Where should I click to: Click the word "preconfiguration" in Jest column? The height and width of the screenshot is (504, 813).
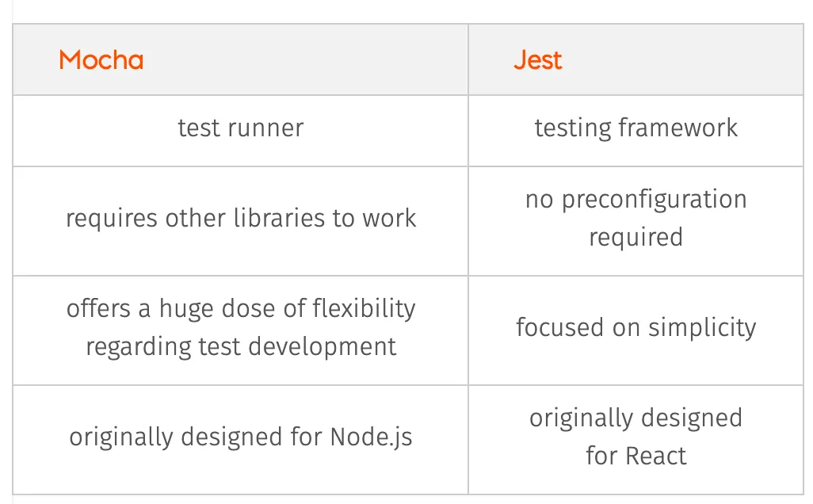point(655,200)
